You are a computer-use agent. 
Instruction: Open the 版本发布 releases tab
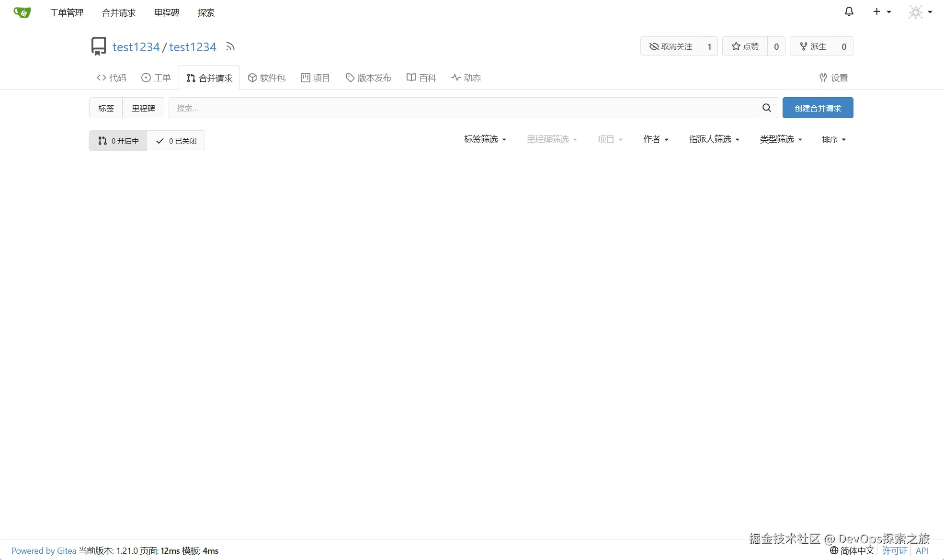click(368, 78)
